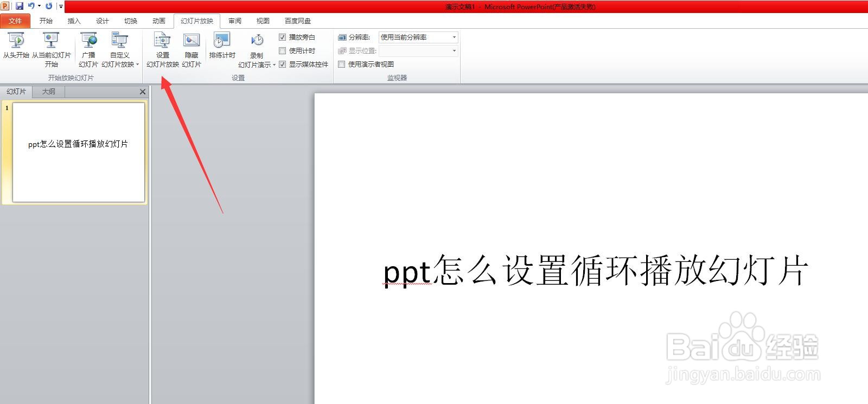Toggle Show Media Controls (显示媒体控件) checkbox
This screenshot has width=868, height=404.
click(282, 64)
